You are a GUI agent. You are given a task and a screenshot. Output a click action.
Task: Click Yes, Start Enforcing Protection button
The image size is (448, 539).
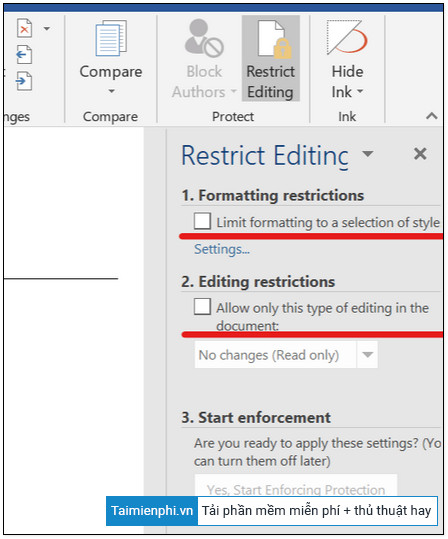tap(296, 485)
